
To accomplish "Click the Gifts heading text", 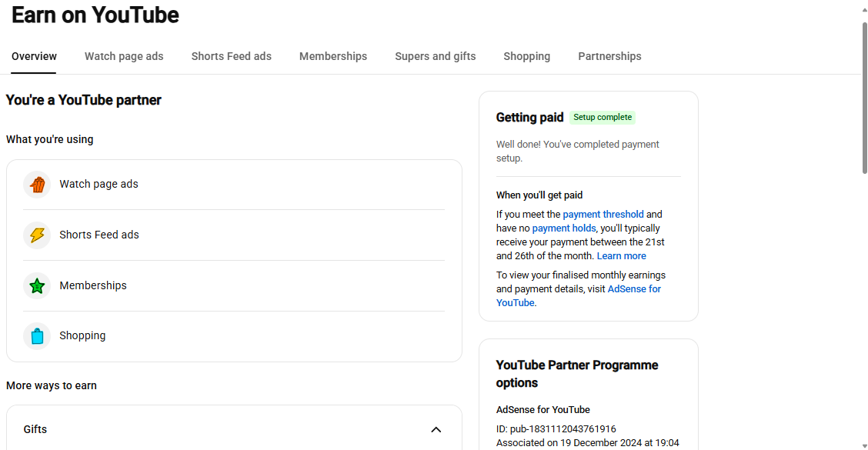I will pyautogui.click(x=35, y=429).
